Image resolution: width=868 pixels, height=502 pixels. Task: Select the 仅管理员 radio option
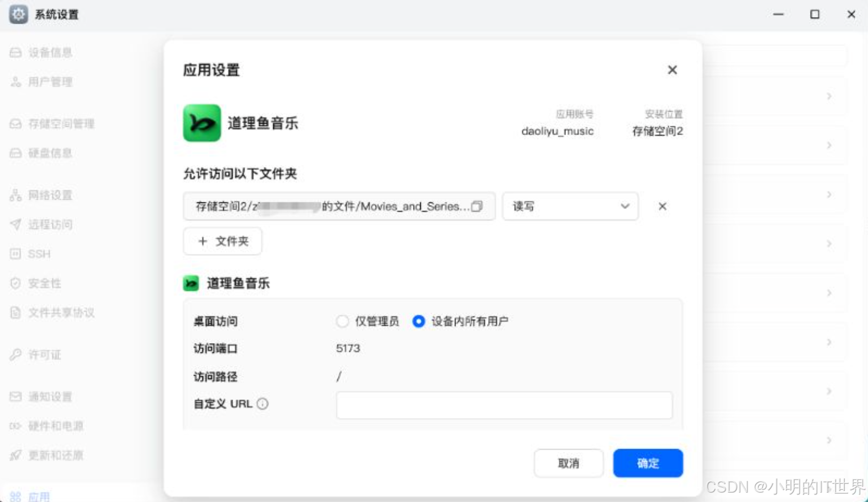tap(342, 321)
